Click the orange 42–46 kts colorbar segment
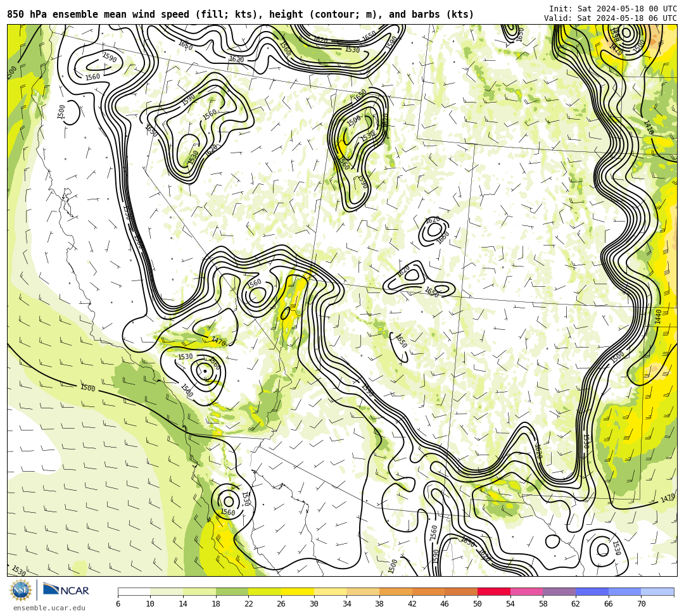This screenshot has height=616, width=684. 428,591
